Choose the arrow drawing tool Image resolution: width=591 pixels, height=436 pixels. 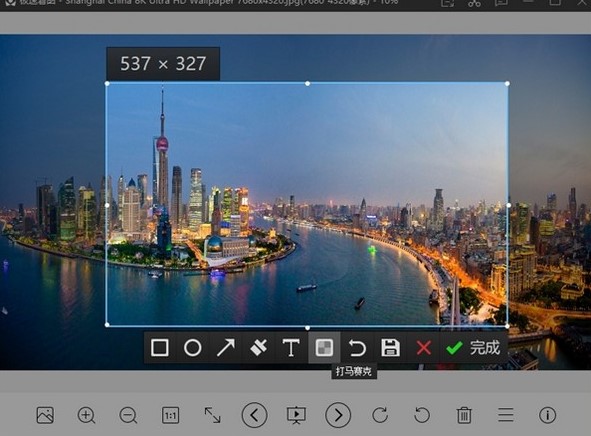pos(225,347)
